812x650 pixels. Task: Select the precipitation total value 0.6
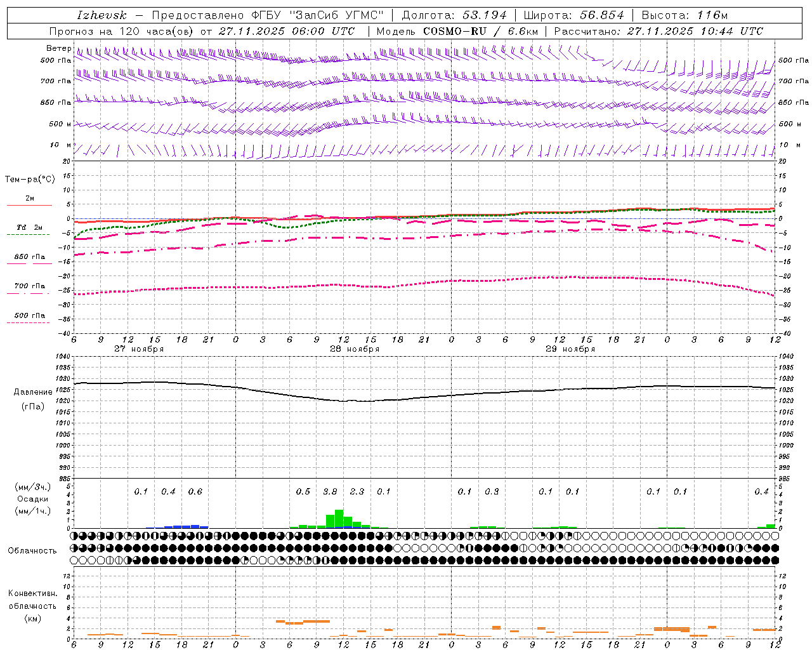(195, 491)
